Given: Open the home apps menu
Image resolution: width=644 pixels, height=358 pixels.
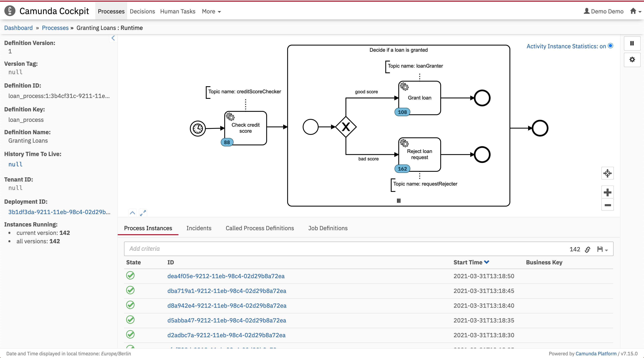Looking at the screenshot, I should [635, 11].
